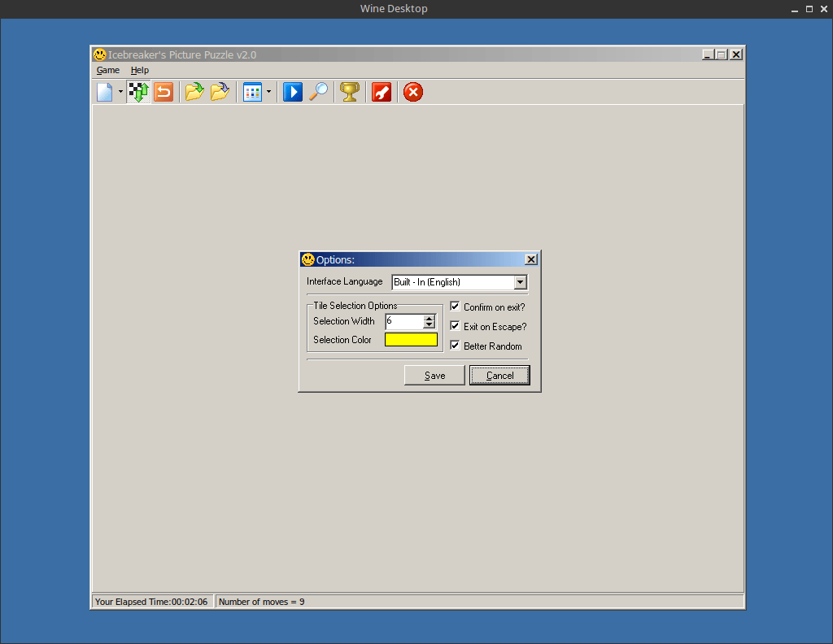The width and height of the screenshot is (833, 644).
Task: Click the Selection Color label
Action: (342, 340)
